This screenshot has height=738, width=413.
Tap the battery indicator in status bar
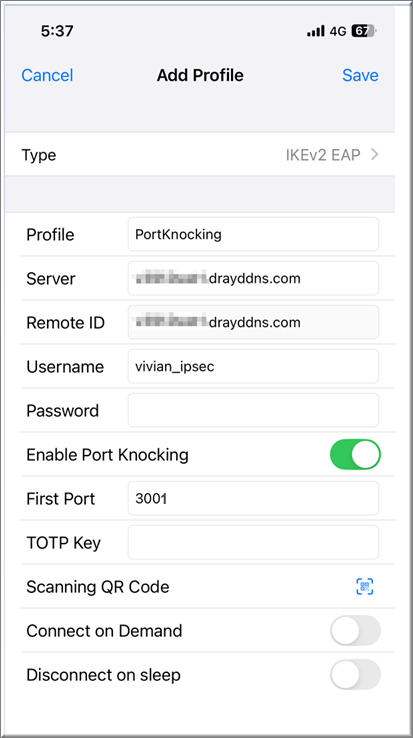(364, 32)
